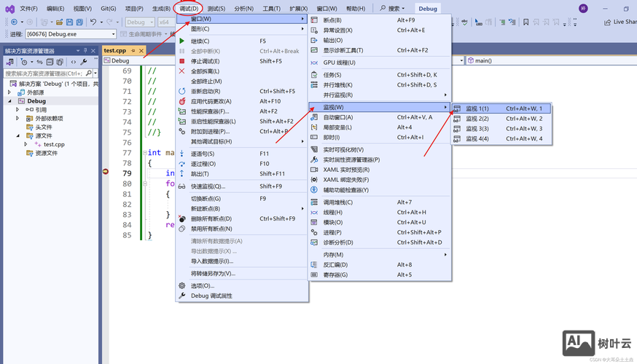Switch to the test.cpp editor tab
637x364 pixels.
[x=115, y=50]
